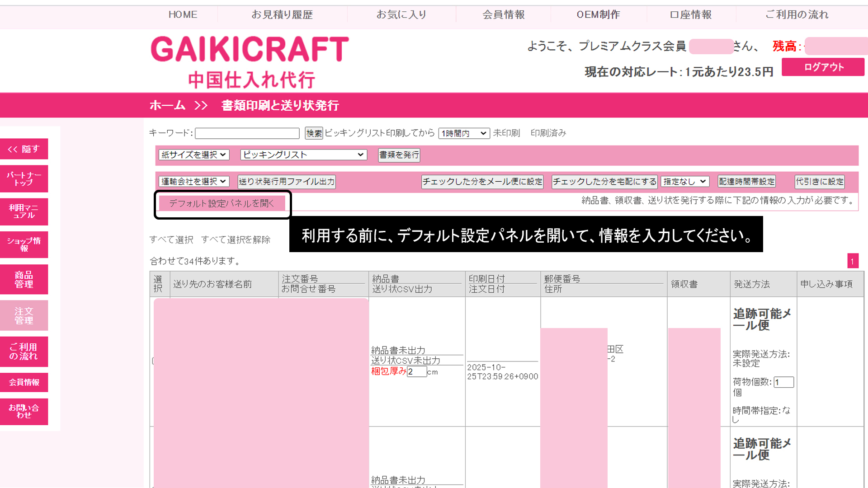Screen dimensions: 868x488
Task: Expand 運輸会社を選択 dropdown
Action: coord(194,182)
